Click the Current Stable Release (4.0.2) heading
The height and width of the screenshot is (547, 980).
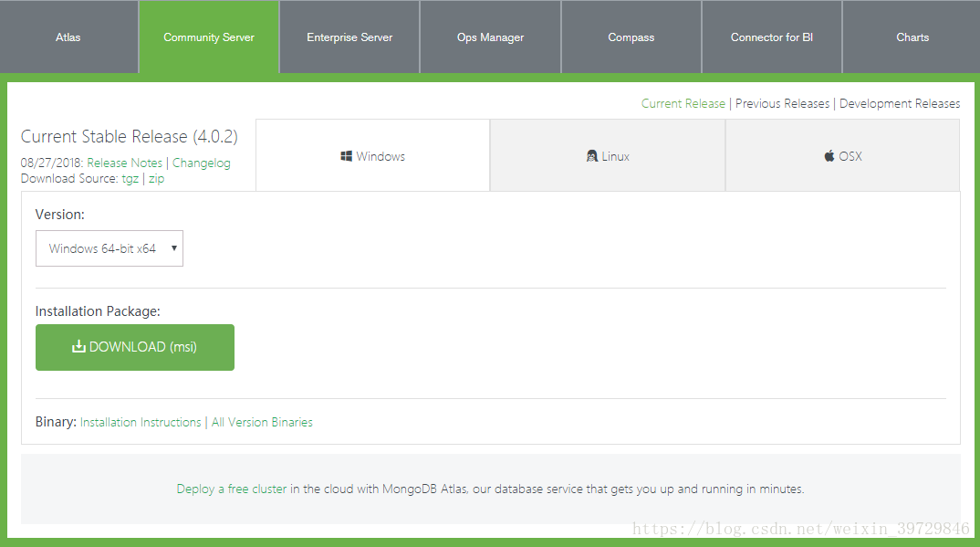tap(130, 136)
